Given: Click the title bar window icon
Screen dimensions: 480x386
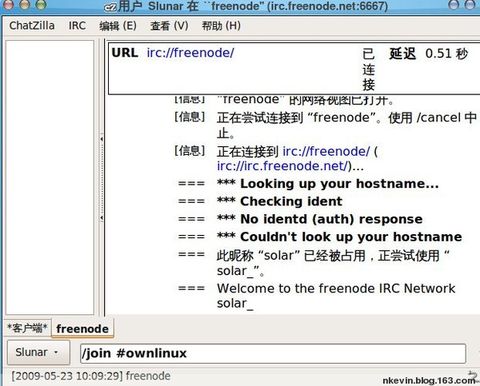Looking at the screenshot, I should (109, 7).
